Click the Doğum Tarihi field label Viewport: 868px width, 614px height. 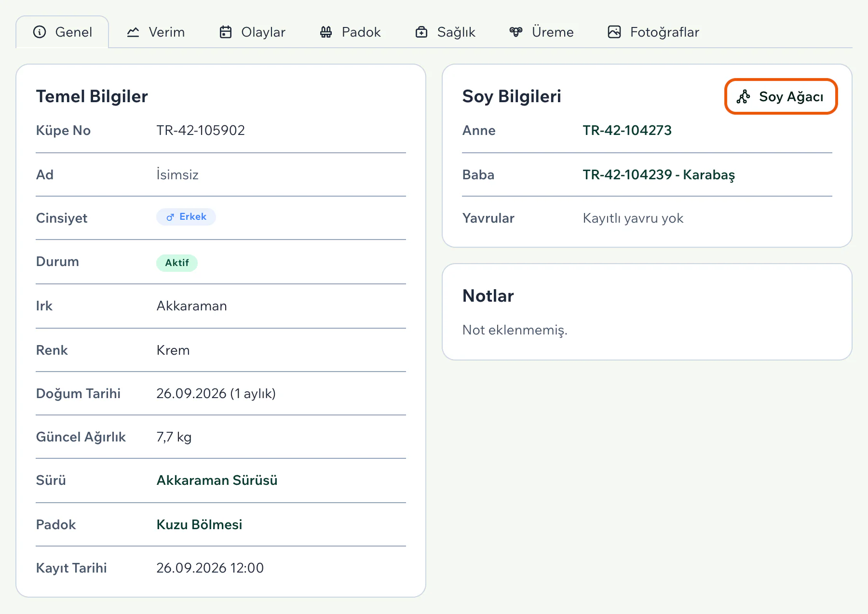78,393
